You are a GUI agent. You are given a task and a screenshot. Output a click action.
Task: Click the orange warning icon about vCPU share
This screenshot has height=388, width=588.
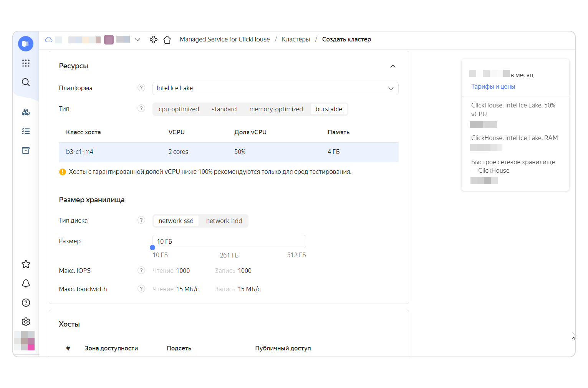tap(63, 172)
